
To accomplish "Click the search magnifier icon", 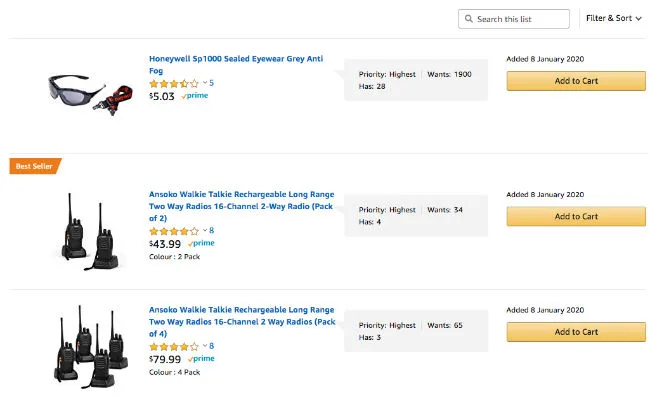I will coord(469,19).
